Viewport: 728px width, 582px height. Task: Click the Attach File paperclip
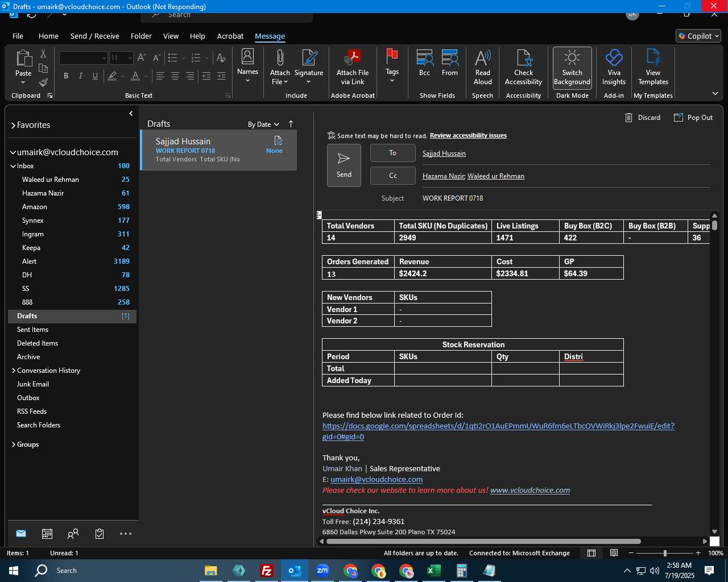[x=280, y=67]
